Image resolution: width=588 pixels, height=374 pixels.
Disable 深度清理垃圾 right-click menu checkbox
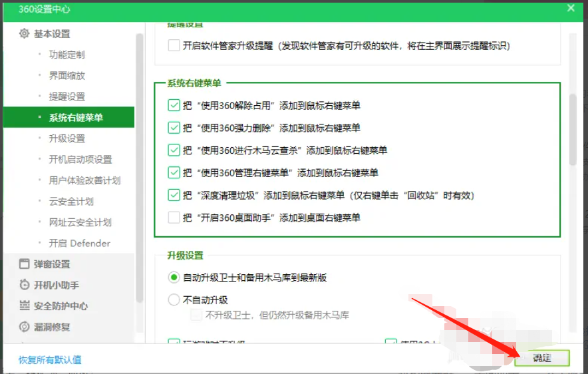tap(174, 195)
